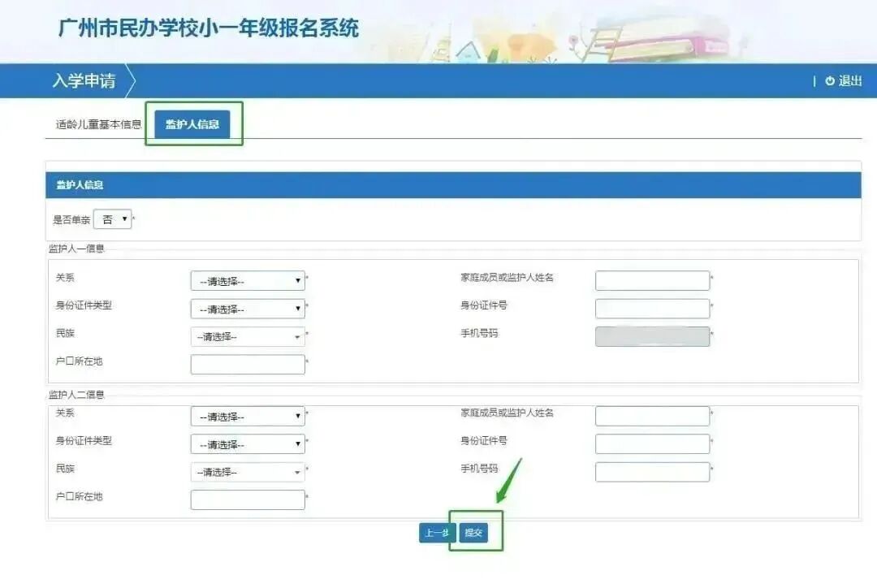Click guardian two's 手机号码 input field
This screenshot has height=588, width=877.
click(x=651, y=471)
